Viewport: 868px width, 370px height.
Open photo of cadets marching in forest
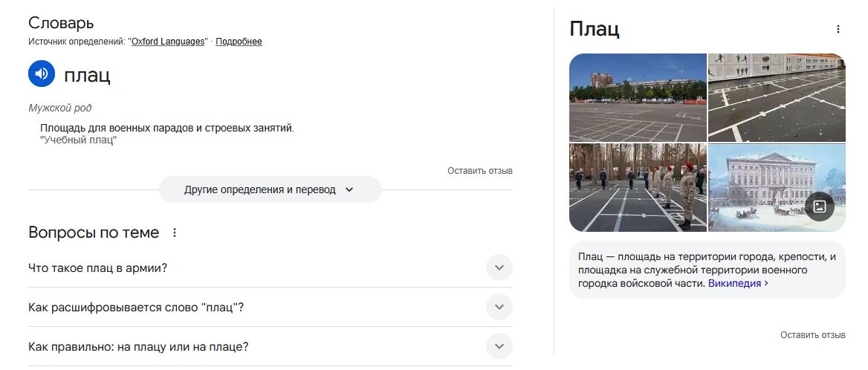pyautogui.click(x=638, y=187)
